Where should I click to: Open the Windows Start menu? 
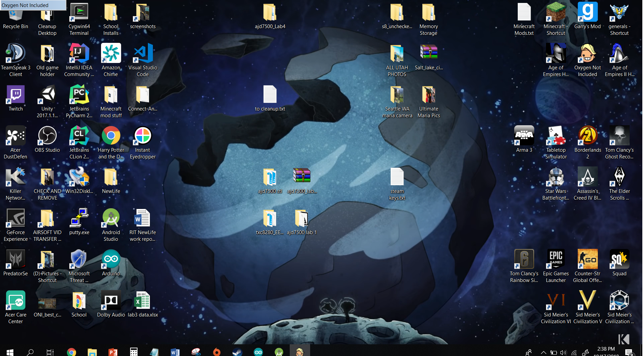tap(10, 352)
